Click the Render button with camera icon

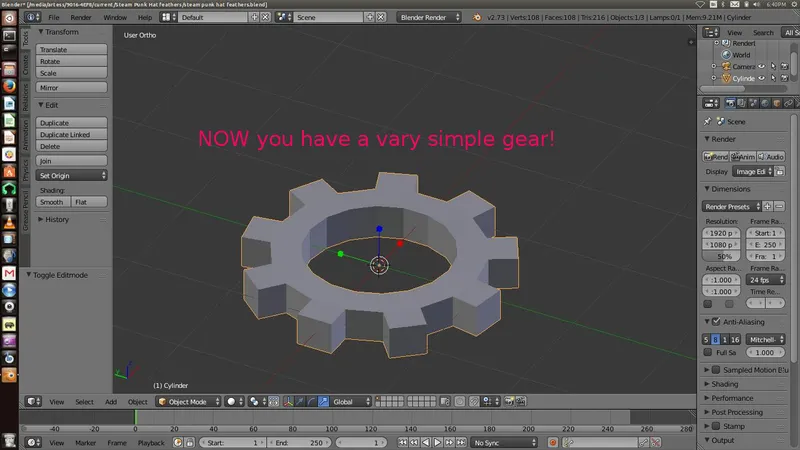[716, 156]
